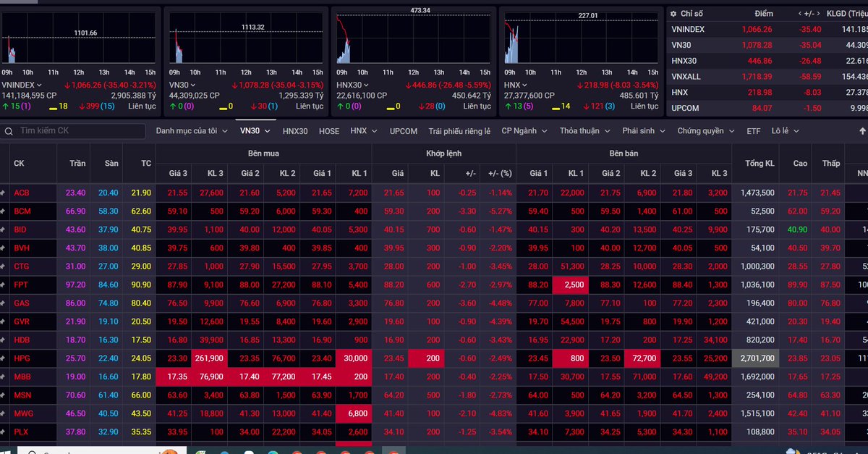Sort by the +/- (%) column header
868x454 pixels.
point(500,173)
